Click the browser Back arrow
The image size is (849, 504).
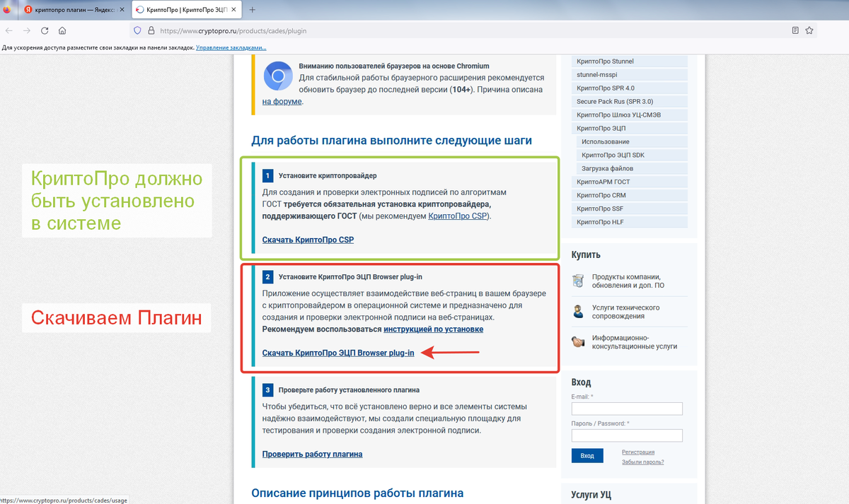point(9,30)
